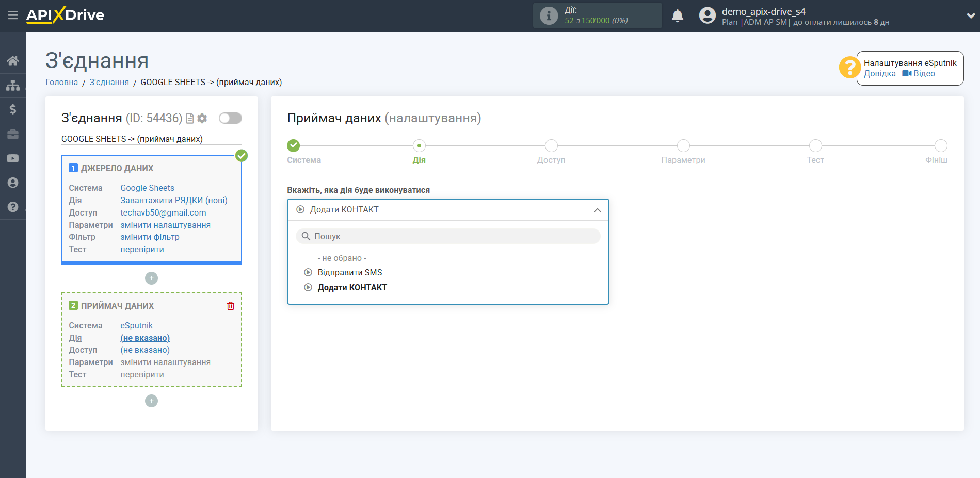Click the actions counter '52 з 150'000'
Image resolution: width=980 pixels, height=478 pixels.
587,21
